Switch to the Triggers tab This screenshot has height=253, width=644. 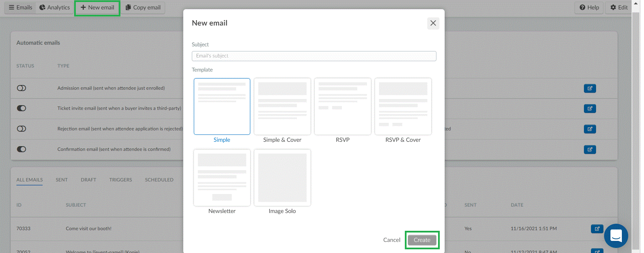(x=120, y=180)
